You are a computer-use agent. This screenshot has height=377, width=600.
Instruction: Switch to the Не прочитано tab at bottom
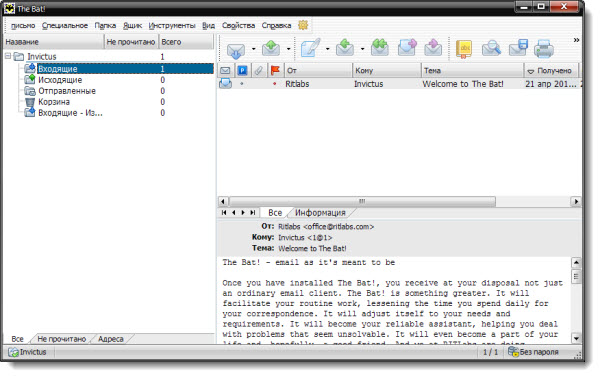click(x=62, y=339)
